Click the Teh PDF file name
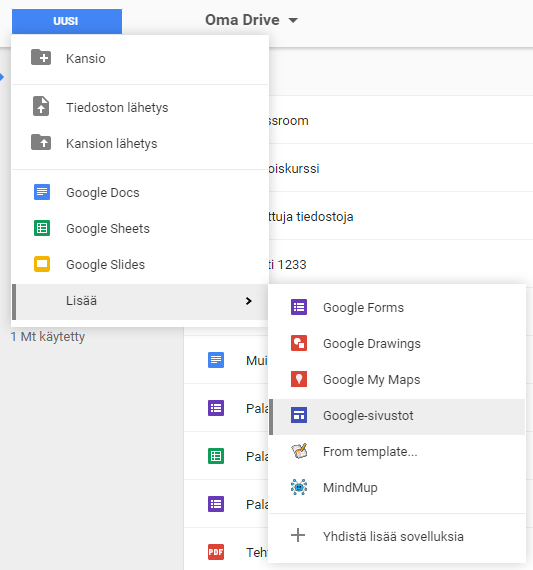Screen dimensions: 533x570 (257, 553)
